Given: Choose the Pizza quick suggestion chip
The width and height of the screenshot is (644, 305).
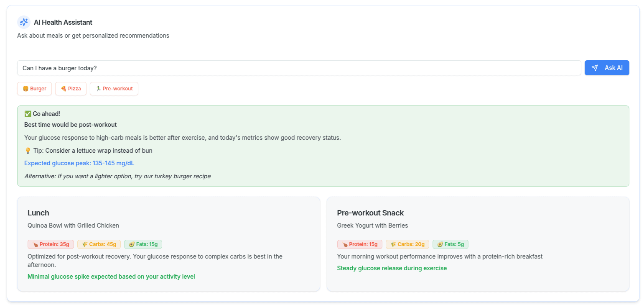Looking at the screenshot, I should point(71,89).
